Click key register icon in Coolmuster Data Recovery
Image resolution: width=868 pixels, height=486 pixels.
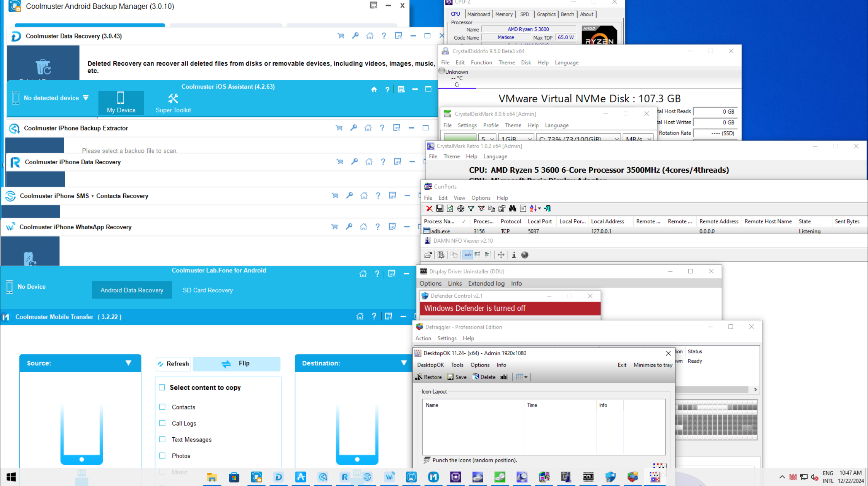tap(355, 36)
